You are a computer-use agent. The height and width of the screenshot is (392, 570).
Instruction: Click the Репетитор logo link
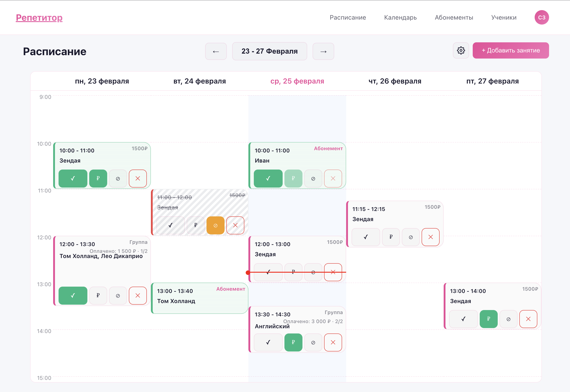click(39, 18)
